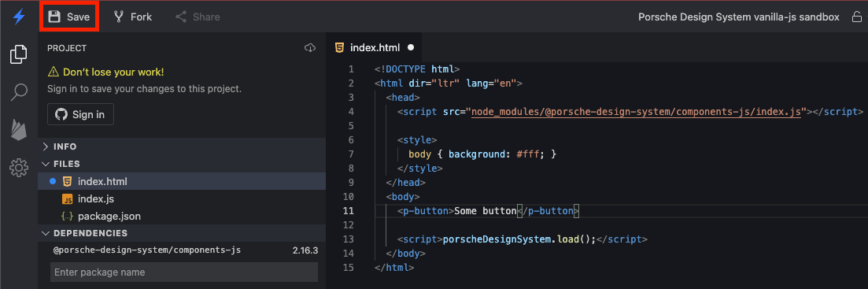Click the JS icon next to index.js

tap(67, 198)
